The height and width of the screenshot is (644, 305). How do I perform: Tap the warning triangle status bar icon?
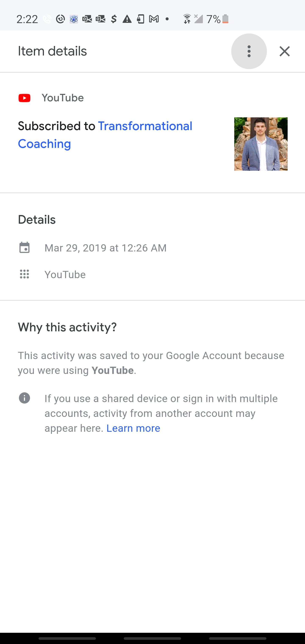click(127, 19)
